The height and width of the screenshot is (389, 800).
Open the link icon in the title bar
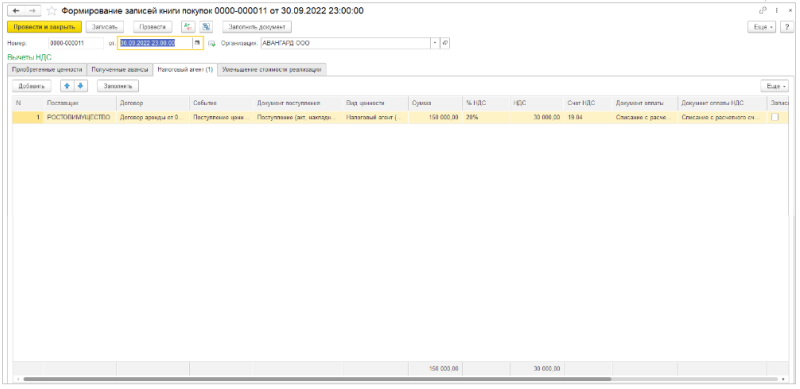[x=764, y=10]
